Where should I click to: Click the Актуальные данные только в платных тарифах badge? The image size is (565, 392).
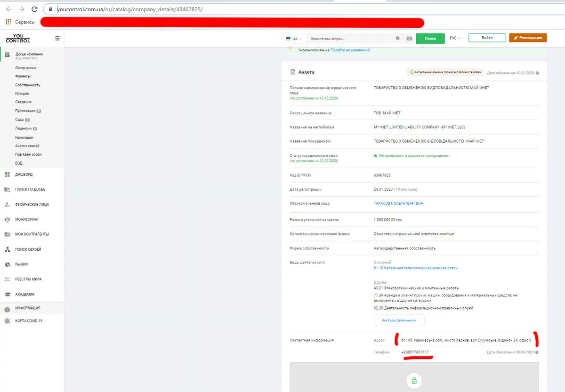pyautogui.click(x=445, y=72)
